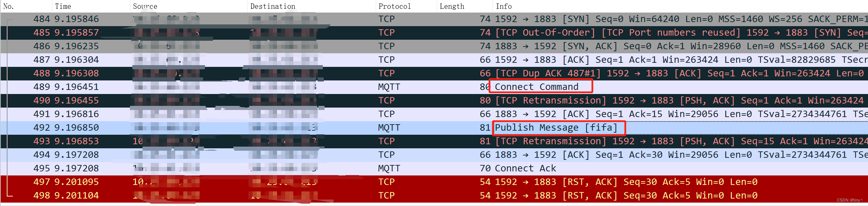The height and width of the screenshot is (206, 868).
Task: Click the Destination column header
Action: coord(273,6)
